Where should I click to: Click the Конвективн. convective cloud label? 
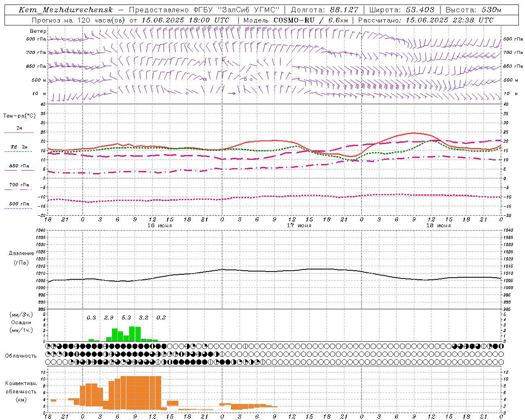tap(21, 383)
